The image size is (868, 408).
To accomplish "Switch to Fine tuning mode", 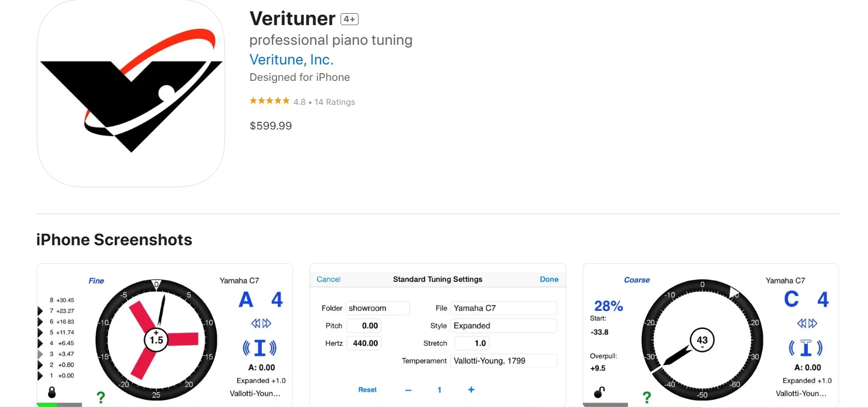I will pos(96,280).
